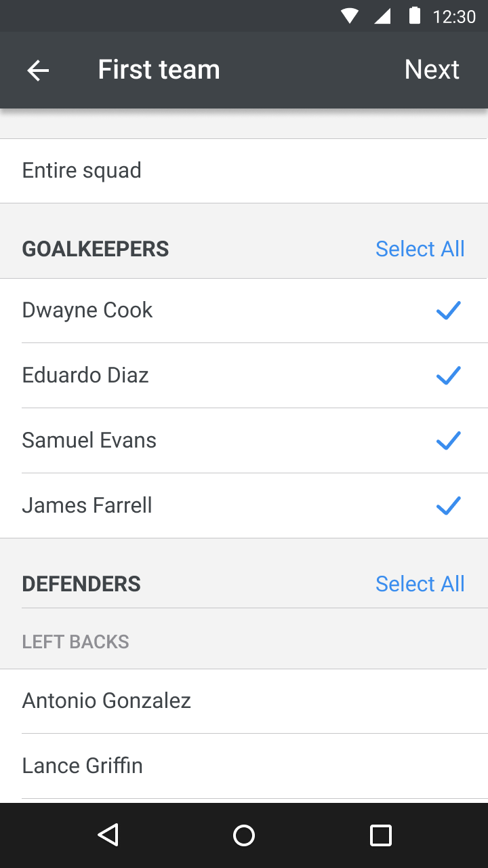
Task: Tap the cellular signal icon
Action: (x=382, y=16)
